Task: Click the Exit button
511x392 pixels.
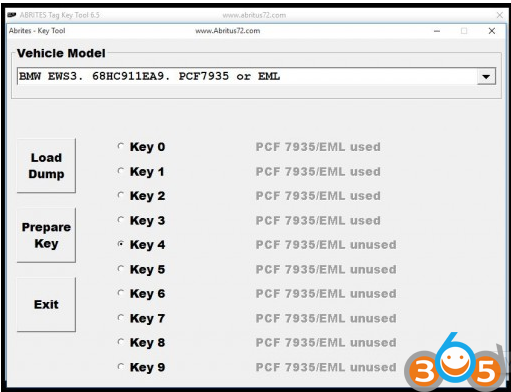Action: pos(46,304)
